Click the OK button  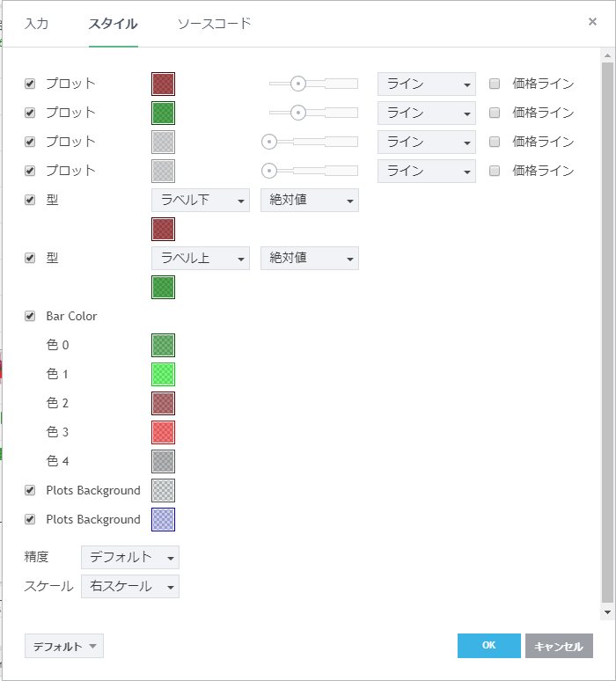click(488, 646)
